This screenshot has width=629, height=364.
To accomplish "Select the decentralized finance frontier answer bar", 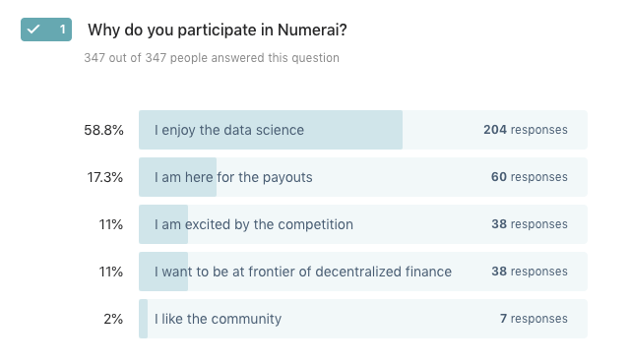I will [x=363, y=272].
